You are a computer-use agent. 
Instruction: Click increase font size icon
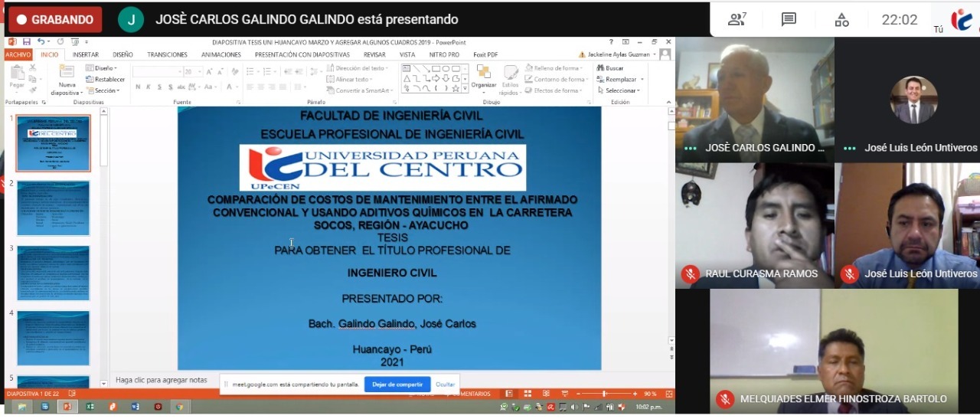(x=209, y=72)
